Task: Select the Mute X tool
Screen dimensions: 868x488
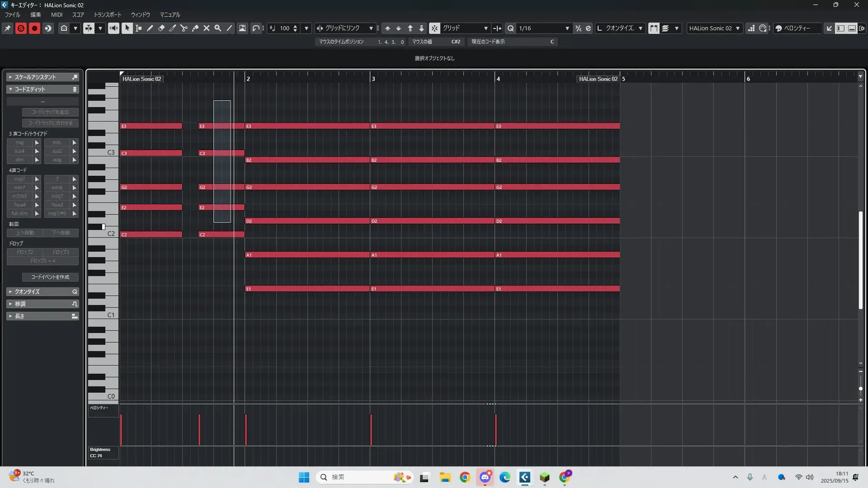Action: pyautogui.click(x=207, y=28)
